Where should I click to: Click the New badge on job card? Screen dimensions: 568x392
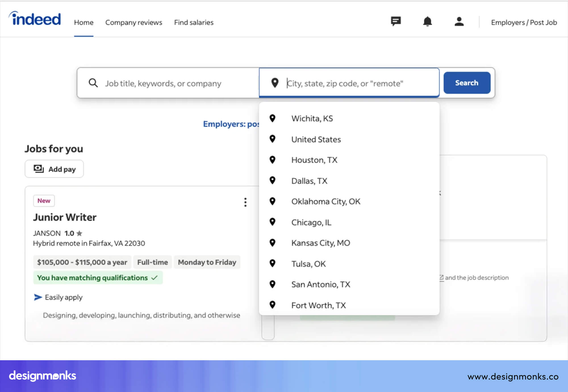[x=44, y=201]
